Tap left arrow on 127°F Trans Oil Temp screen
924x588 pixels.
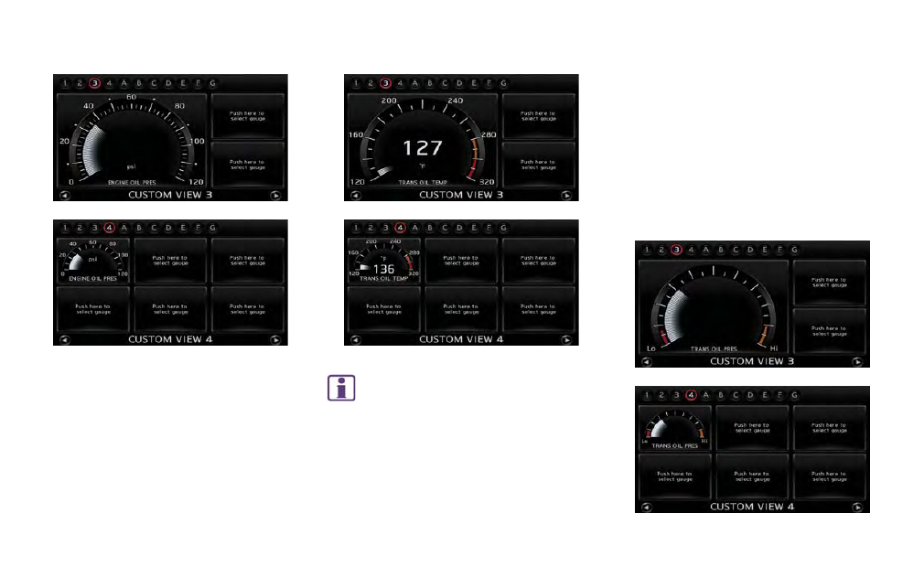point(355,195)
